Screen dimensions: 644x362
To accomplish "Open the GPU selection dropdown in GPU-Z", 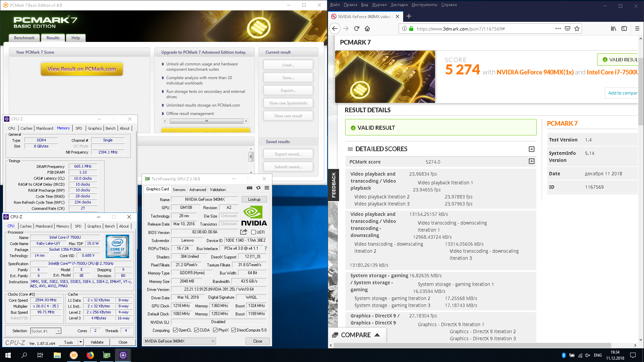I will point(179,341).
